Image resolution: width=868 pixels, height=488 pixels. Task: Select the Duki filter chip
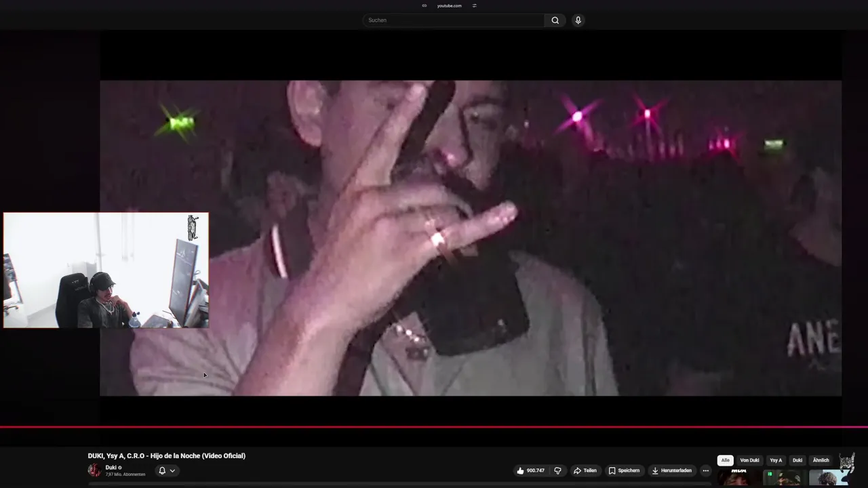(797, 460)
